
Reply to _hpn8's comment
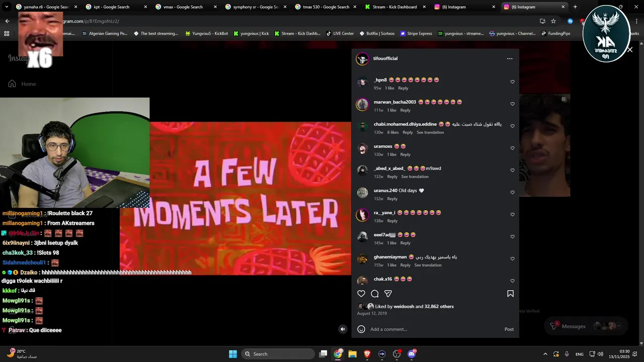point(403,88)
